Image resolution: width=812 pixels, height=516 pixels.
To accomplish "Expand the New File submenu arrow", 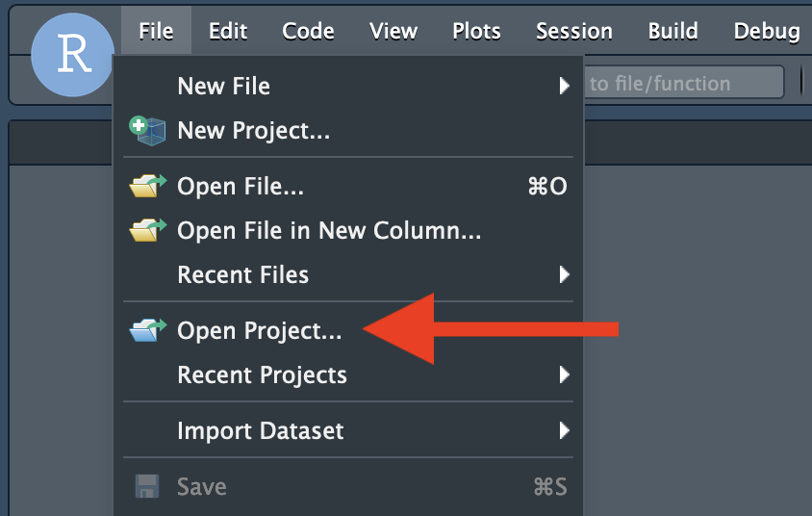I will (x=565, y=86).
